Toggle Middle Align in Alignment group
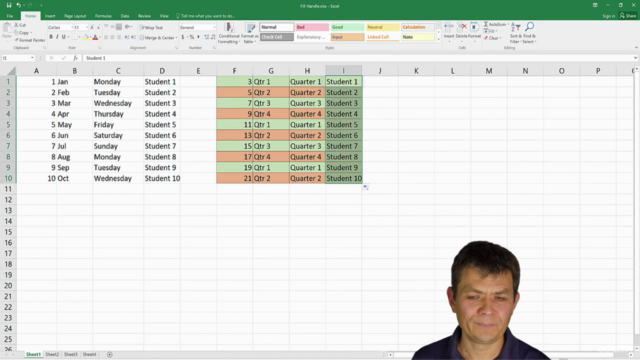 pyautogui.click(x=112, y=27)
